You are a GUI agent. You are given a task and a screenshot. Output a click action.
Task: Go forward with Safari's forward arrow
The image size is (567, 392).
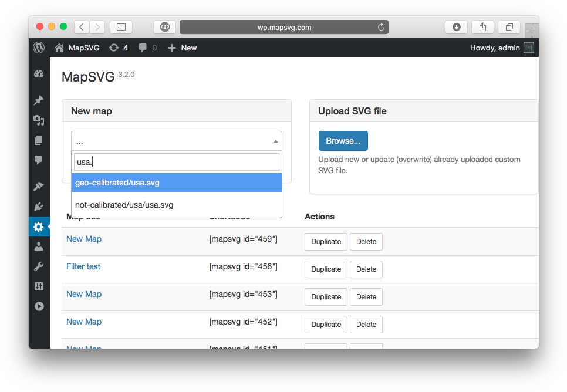97,27
